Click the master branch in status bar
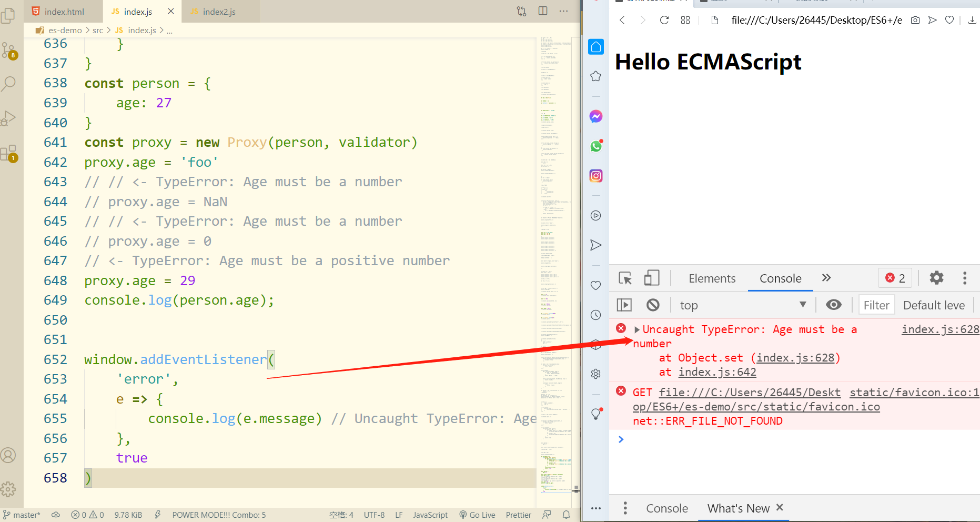Image resolution: width=980 pixels, height=522 pixels. pos(22,515)
